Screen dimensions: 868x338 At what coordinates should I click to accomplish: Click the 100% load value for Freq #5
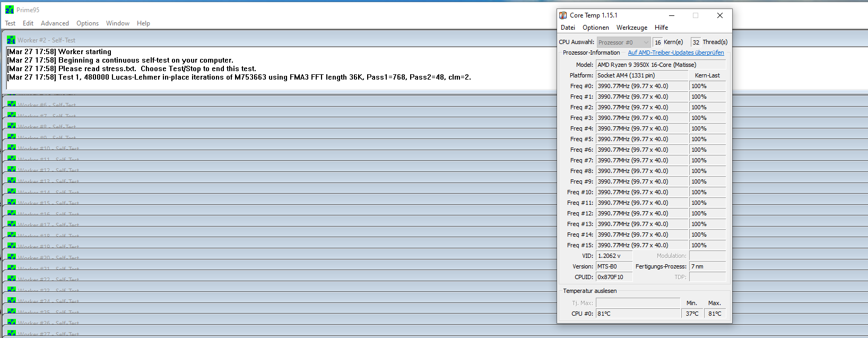click(707, 139)
